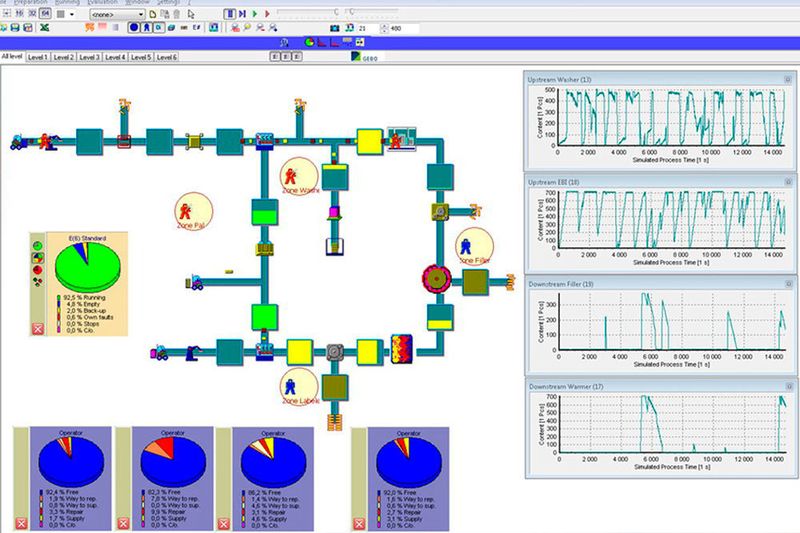Click the GEBO logo
This screenshot has height=533, width=800.
(x=365, y=57)
